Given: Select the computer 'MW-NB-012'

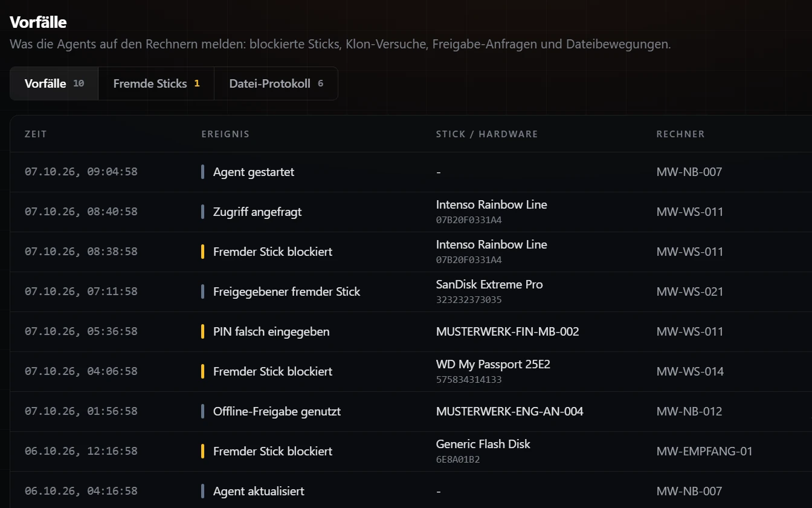Looking at the screenshot, I should (x=689, y=411).
